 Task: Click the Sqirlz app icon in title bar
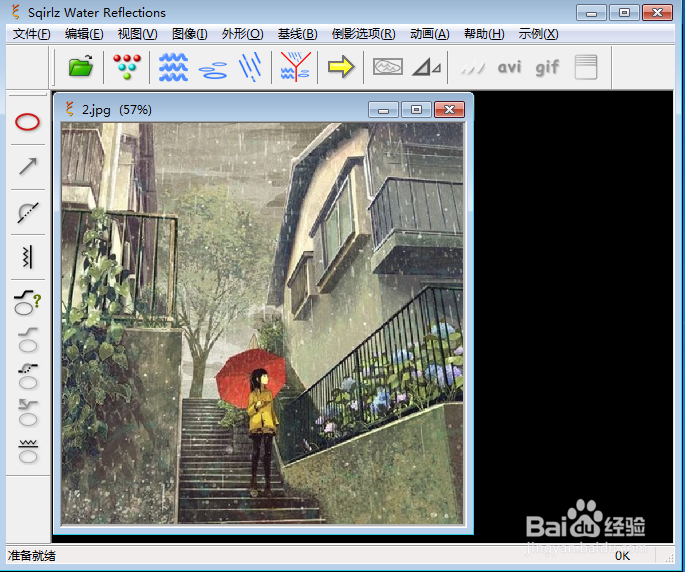click(x=16, y=12)
